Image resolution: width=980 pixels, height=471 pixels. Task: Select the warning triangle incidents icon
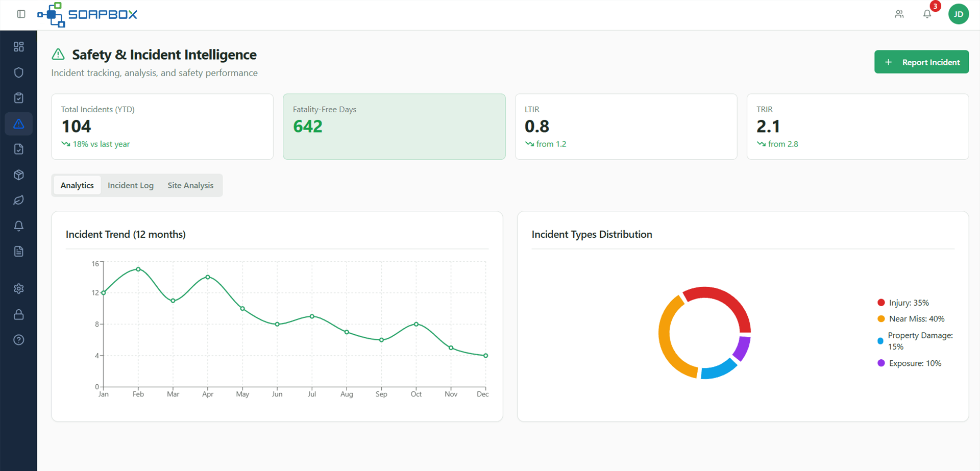pyautogui.click(x=19, y=123)
